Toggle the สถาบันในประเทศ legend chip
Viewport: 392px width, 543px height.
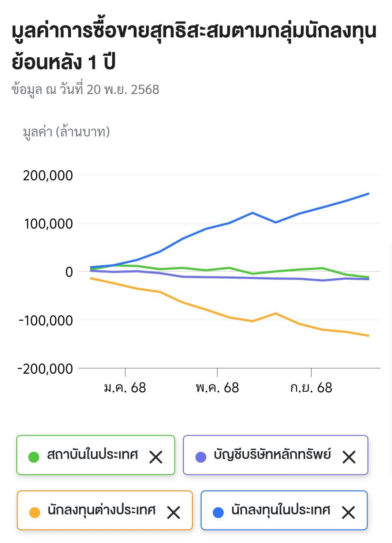coord(92,455)
